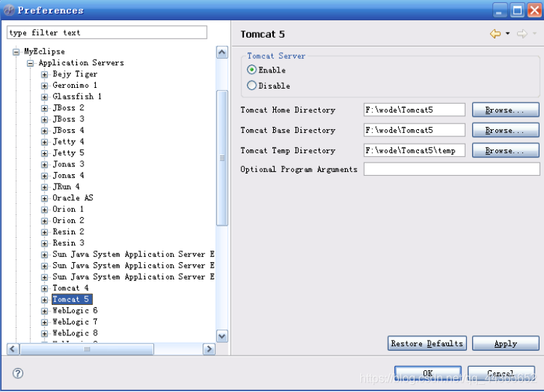544x392 pixels.
Task: Collapse the MyEclipse tree node
Action: pos(16,52)
